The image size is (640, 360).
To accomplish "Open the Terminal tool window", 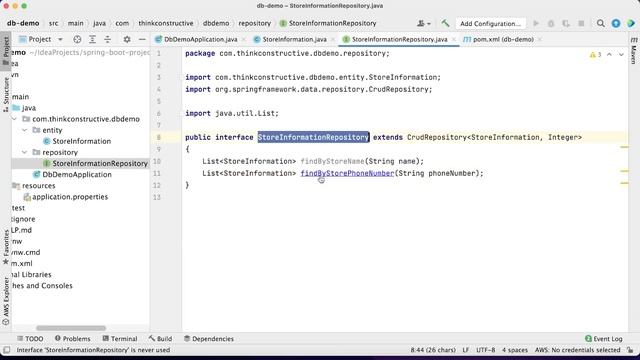I will (120, 339).
